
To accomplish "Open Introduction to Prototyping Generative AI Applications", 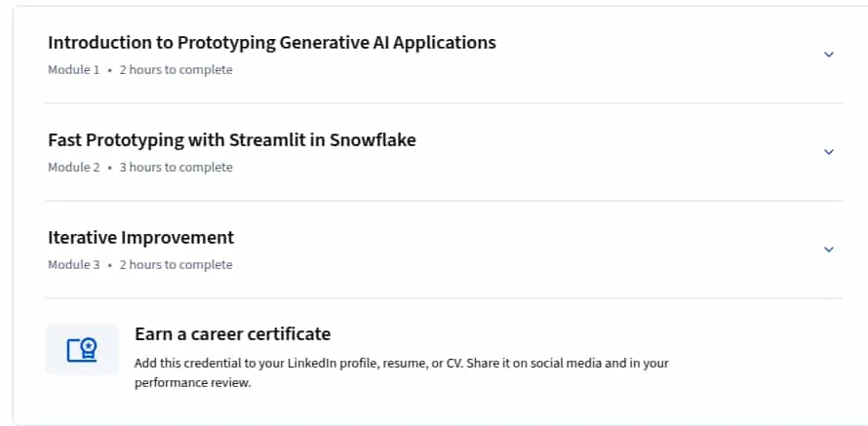I will 272,43.
